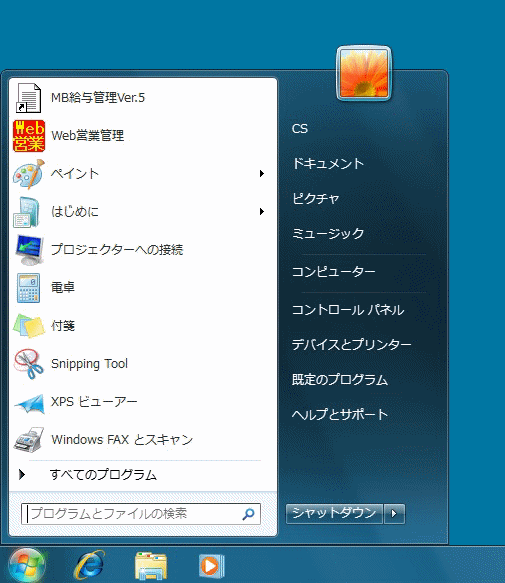
Task: Open the MB給与管理Ver.5 shortcut icon
Action: pyautogui.click(x=28, y=98)
